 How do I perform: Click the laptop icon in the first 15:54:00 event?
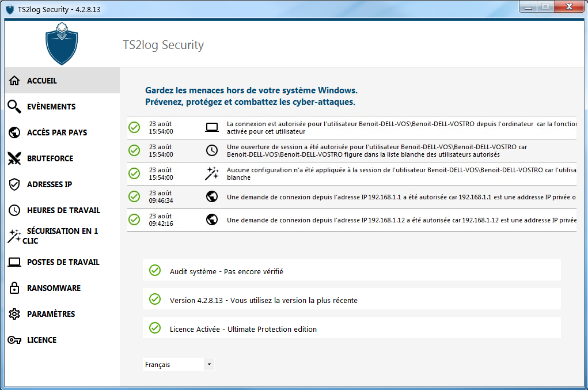[x=212, y=127]
